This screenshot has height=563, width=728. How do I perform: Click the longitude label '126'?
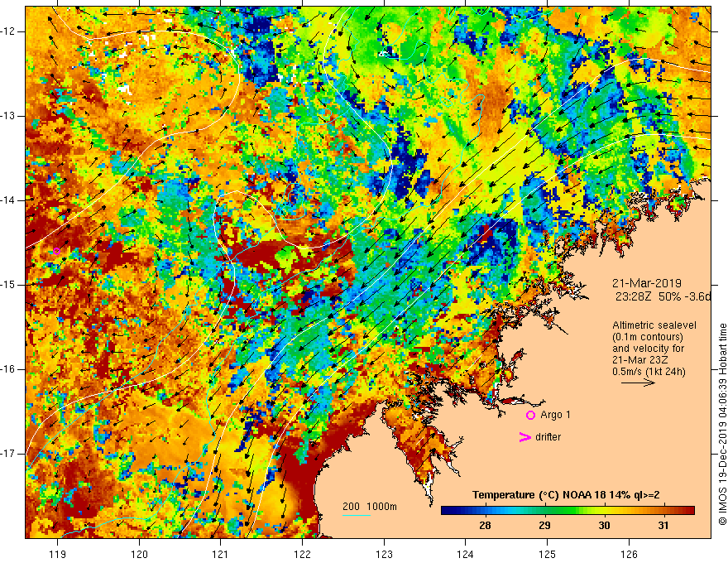coord(629,554)
